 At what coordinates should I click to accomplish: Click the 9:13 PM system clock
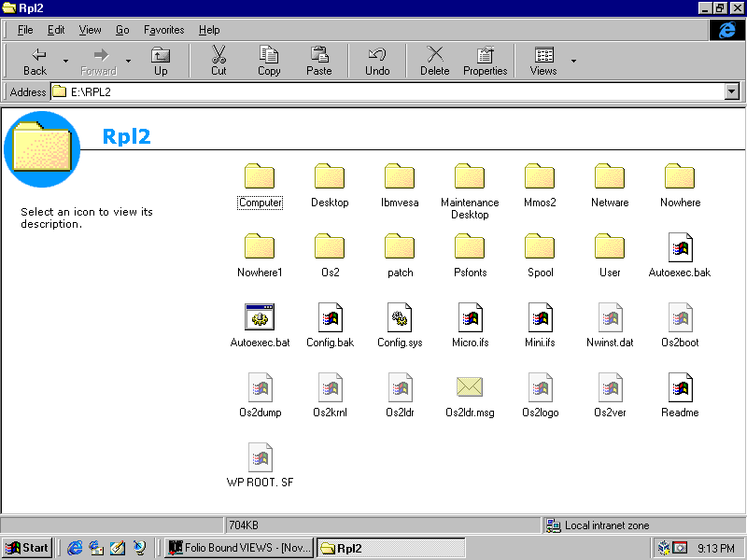tap(716, 549)
